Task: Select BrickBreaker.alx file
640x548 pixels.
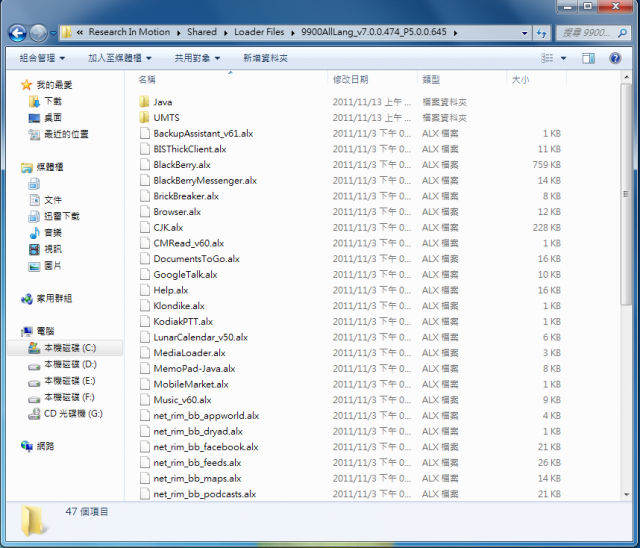Action: click(x=186, y=196)
